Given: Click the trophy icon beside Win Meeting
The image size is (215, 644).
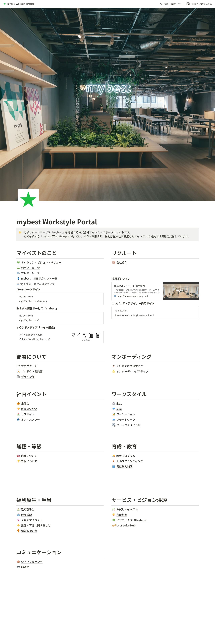Looking at the screenshot, I should click(x=18, y=409).
